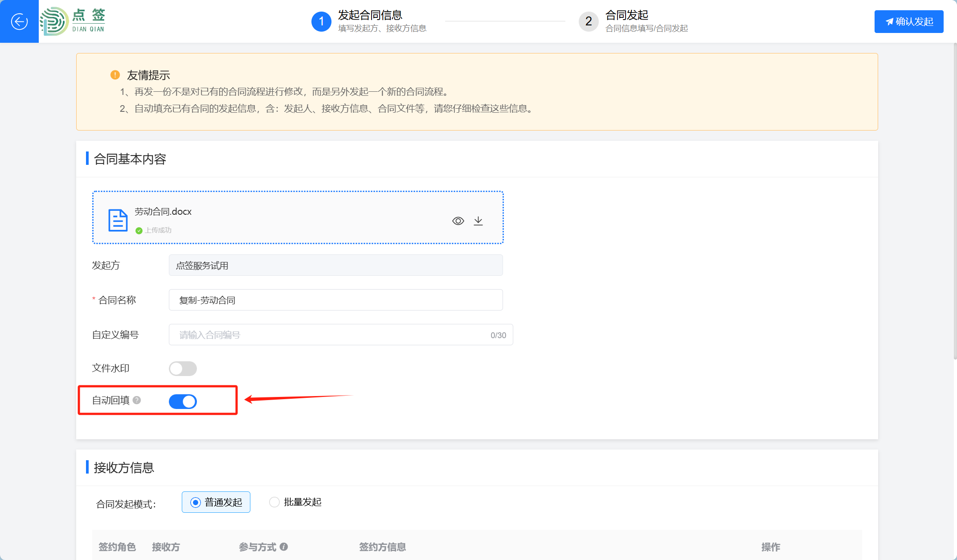
Task: Click the 上传成功 green checkmark icon
Action: coord(139,230)
